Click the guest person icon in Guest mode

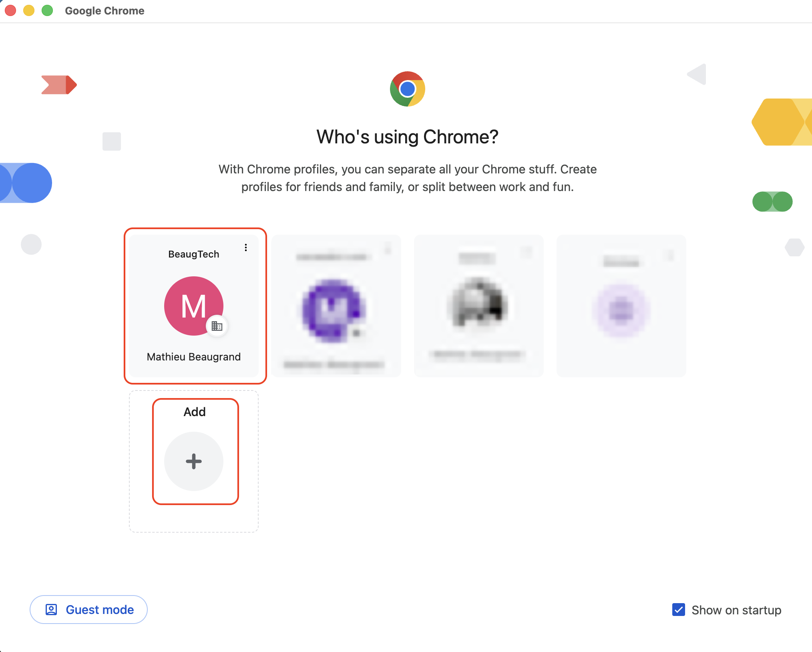point(51,610)
